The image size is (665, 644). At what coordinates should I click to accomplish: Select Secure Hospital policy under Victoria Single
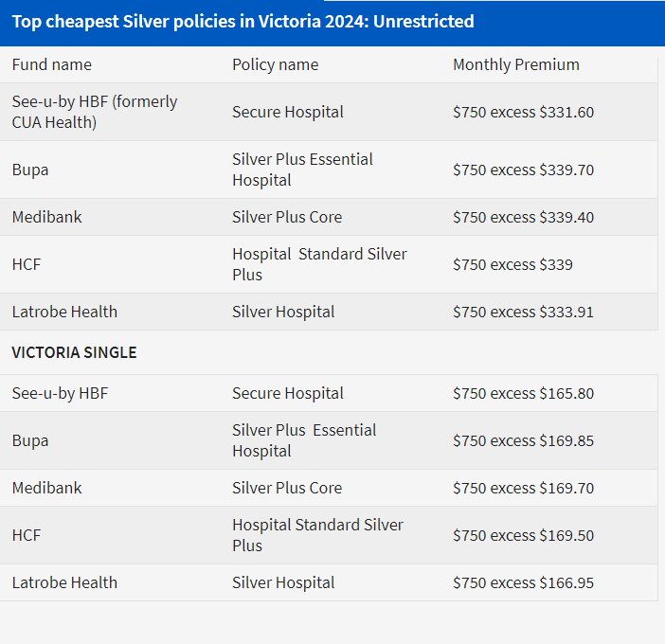(288, 393)
